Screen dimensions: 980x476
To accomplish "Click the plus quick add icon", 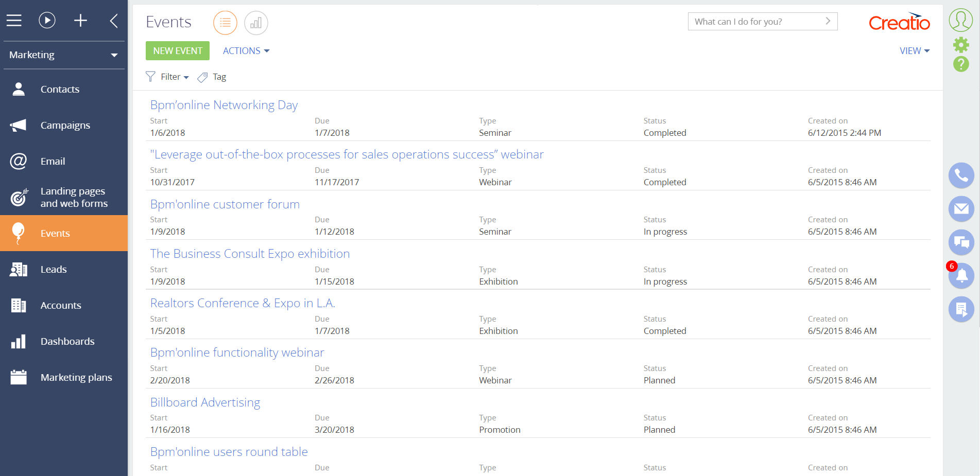I will coord(80,21).
